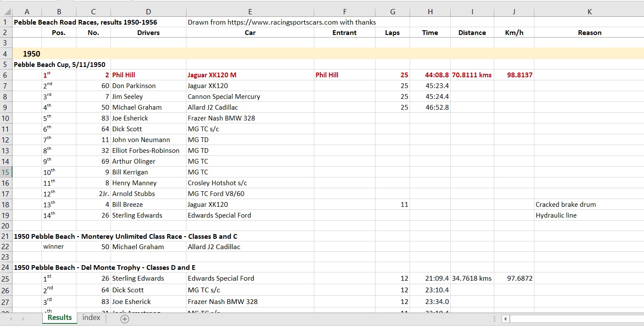Click 'Don Parkinson' driver cell
Viewport: 644px width, 326px height.
tap(148, 85)
